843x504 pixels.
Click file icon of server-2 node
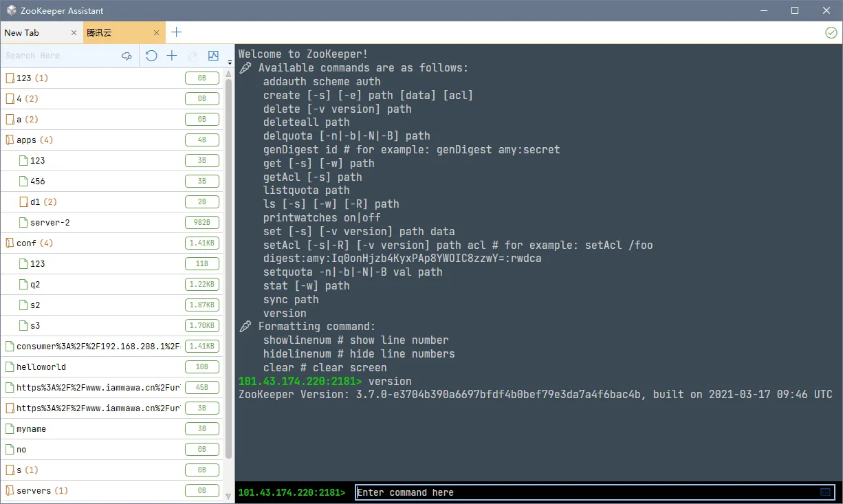[24, 223]
